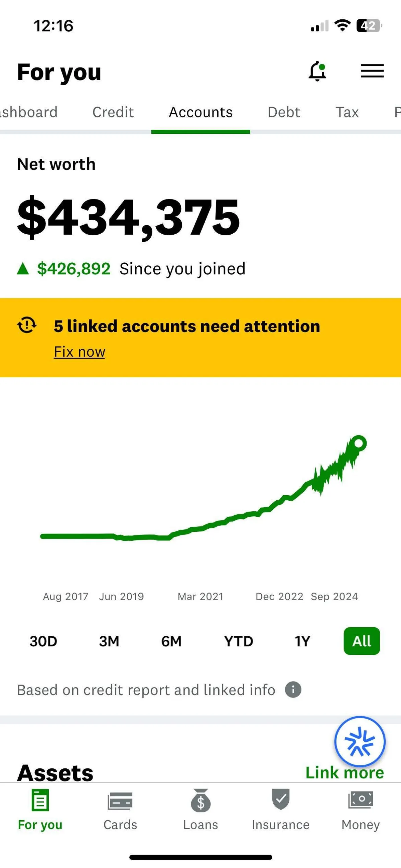Switch to the Debt tab
Viewport: 401px width, 868px height.
click(284, 112)
